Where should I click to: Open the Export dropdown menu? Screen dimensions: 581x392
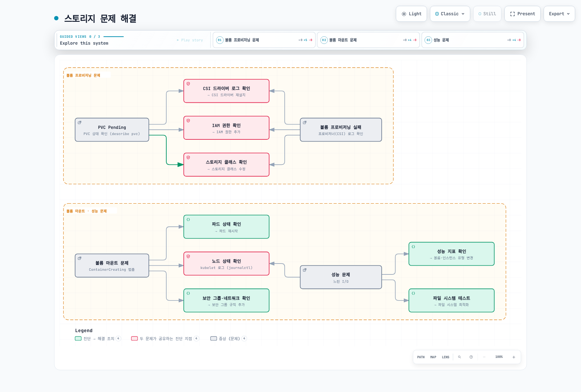click(559, 14)
